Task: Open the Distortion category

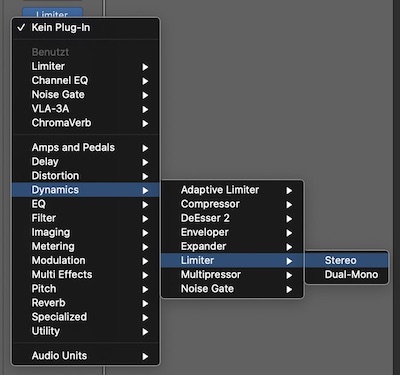Action: click(86, 176)
